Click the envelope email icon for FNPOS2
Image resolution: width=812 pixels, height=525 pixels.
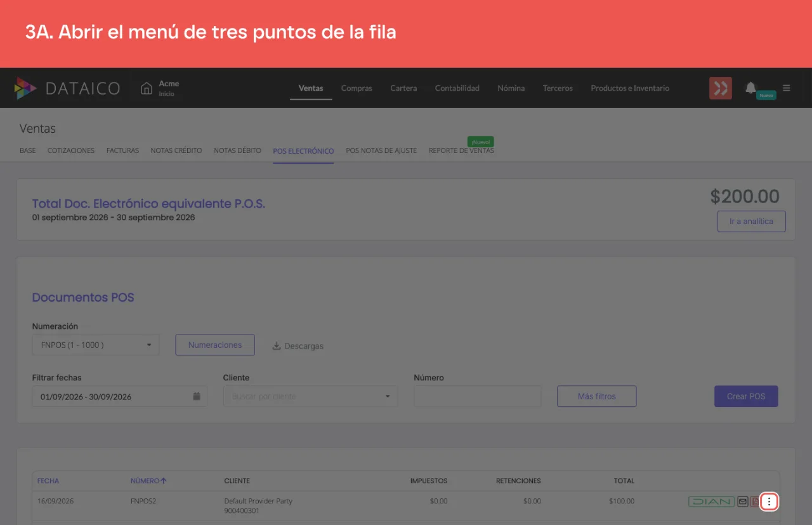click(742, 502)
